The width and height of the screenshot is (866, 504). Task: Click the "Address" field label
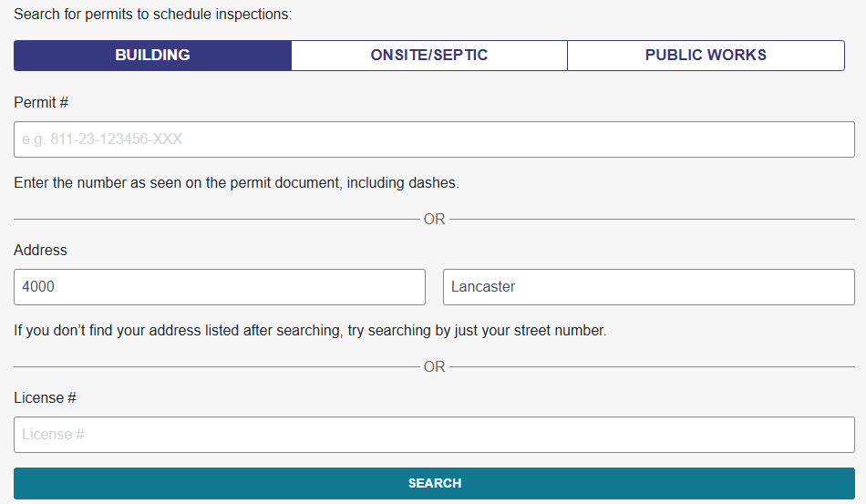click(x=40, y=251)
